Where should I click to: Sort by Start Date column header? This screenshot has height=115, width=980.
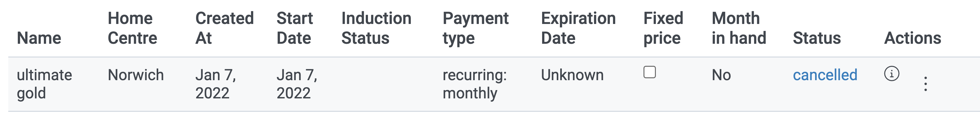pos(295,28)
